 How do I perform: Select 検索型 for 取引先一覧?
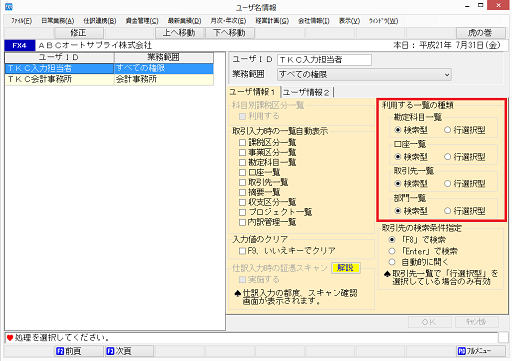pos(397,184)
